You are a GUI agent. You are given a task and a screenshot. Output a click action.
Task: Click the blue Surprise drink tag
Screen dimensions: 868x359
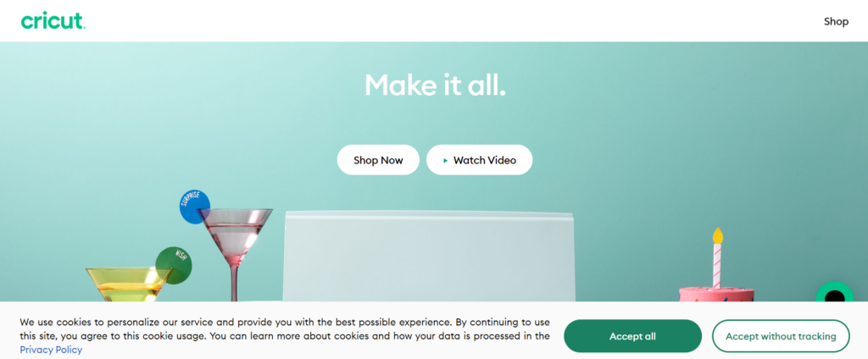(194, 207)
